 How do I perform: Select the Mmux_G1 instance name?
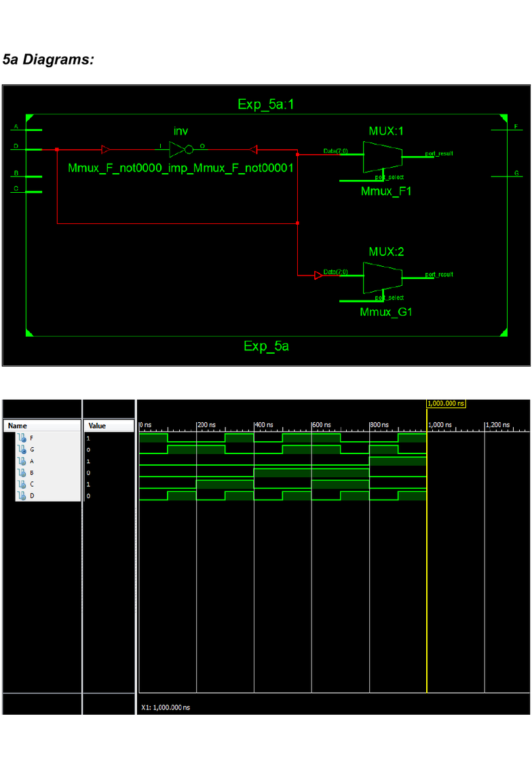[386, 312]
